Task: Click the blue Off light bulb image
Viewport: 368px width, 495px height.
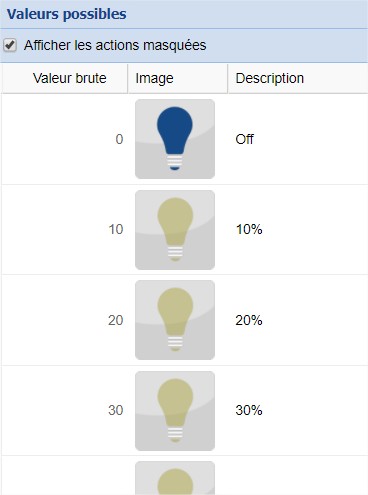Action: pos(175,139)
